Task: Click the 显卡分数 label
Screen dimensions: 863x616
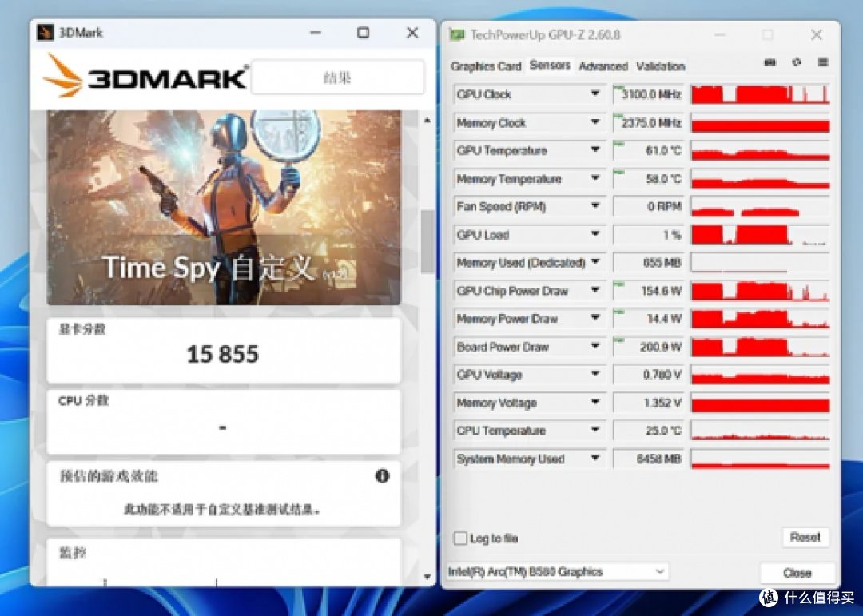Action: tap(82, 329)
